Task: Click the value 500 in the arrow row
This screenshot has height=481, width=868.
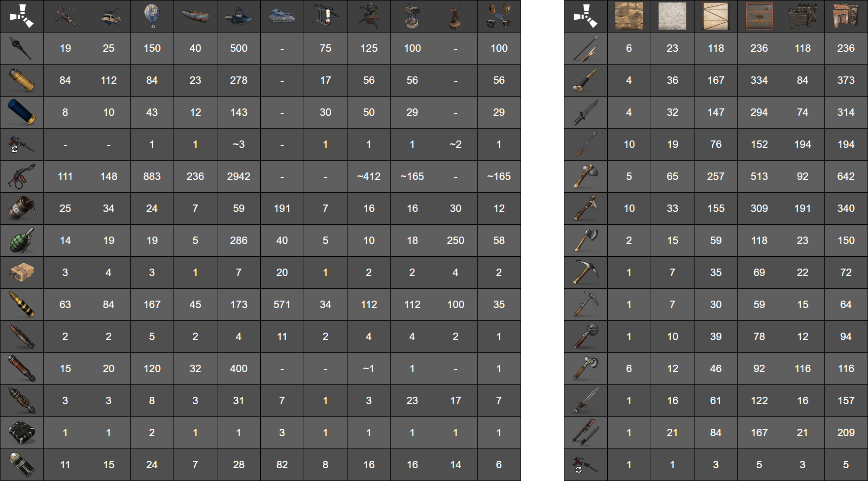Action: coord(239,48)
